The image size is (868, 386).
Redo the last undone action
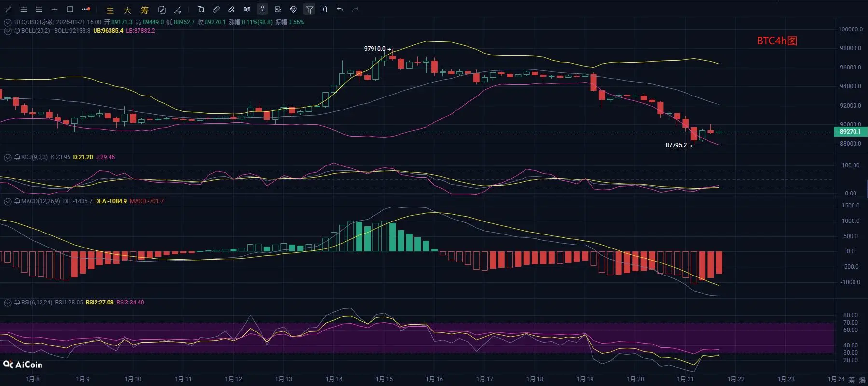click(x=356, y=9)
